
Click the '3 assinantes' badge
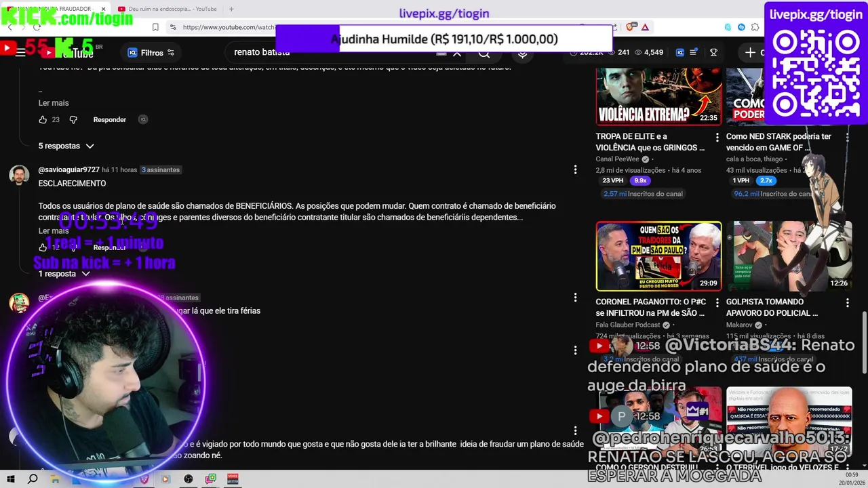(x=161, y=169)
